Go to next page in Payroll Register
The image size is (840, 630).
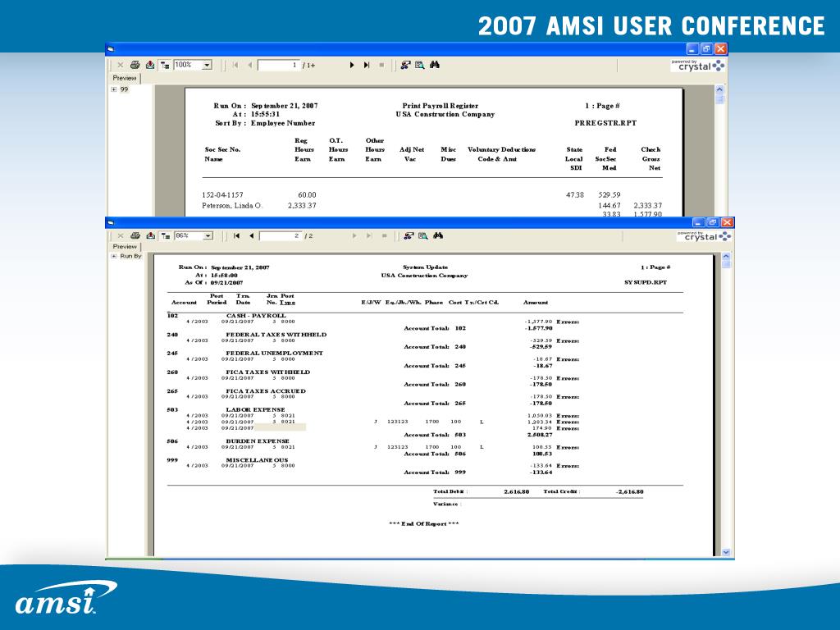(x=352, y=65)
